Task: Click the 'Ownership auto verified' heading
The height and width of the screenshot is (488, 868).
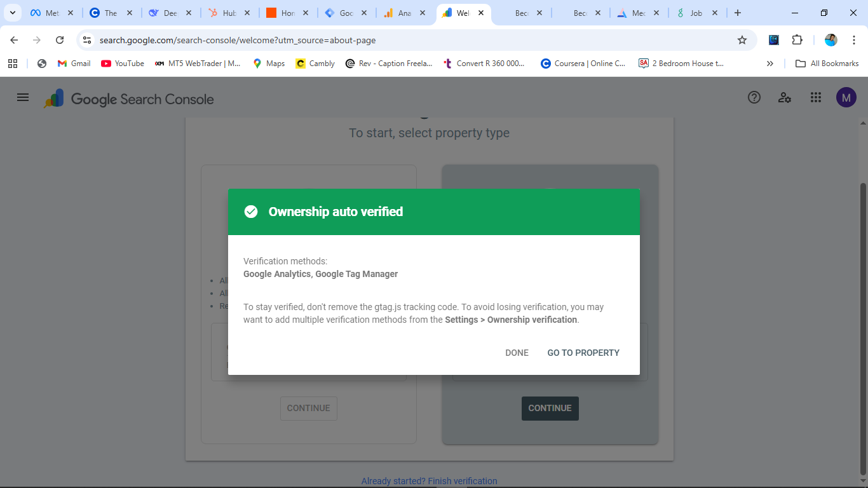Action: coord(336,212)
